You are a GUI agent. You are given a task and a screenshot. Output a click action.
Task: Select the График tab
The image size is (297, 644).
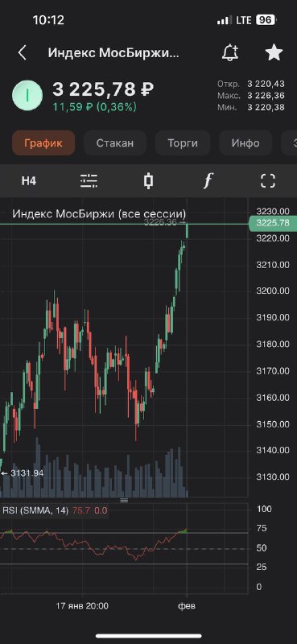[x=43, y=143]
